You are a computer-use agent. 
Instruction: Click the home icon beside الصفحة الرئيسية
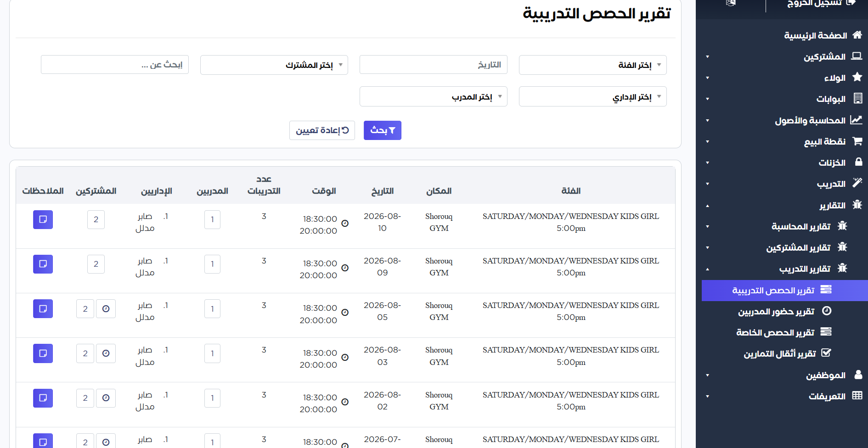tap(857, 35)
